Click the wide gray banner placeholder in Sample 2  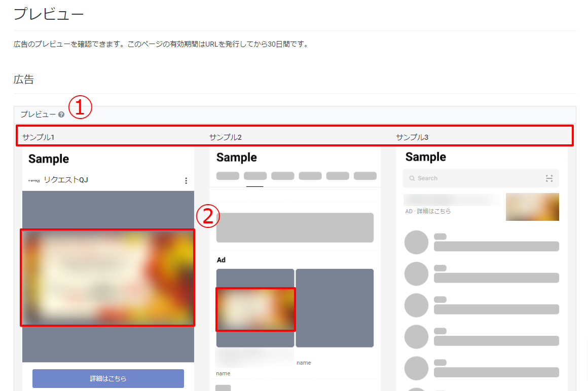pyautogui.click(x=295, y=227)
